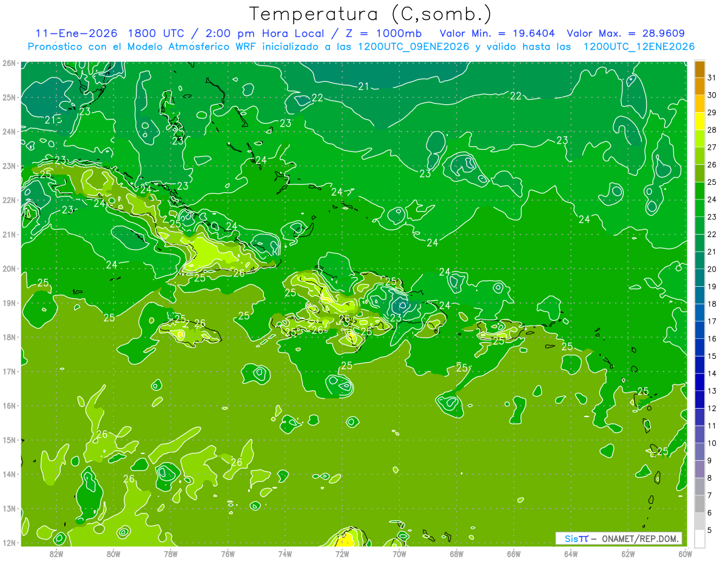Click the 72W longitude axis label
This screenshot has width=728, height=562.
342,553
